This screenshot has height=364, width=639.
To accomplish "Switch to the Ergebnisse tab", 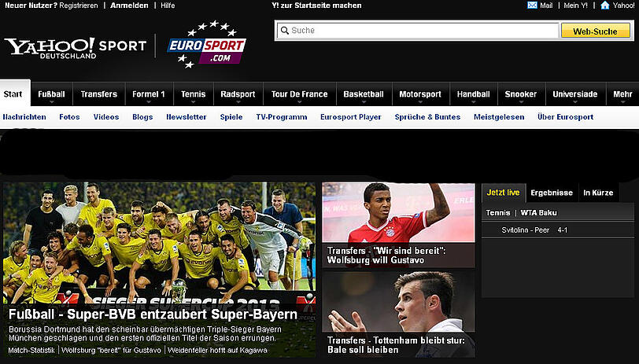I will pyautogui.click(x=552, y=193).
